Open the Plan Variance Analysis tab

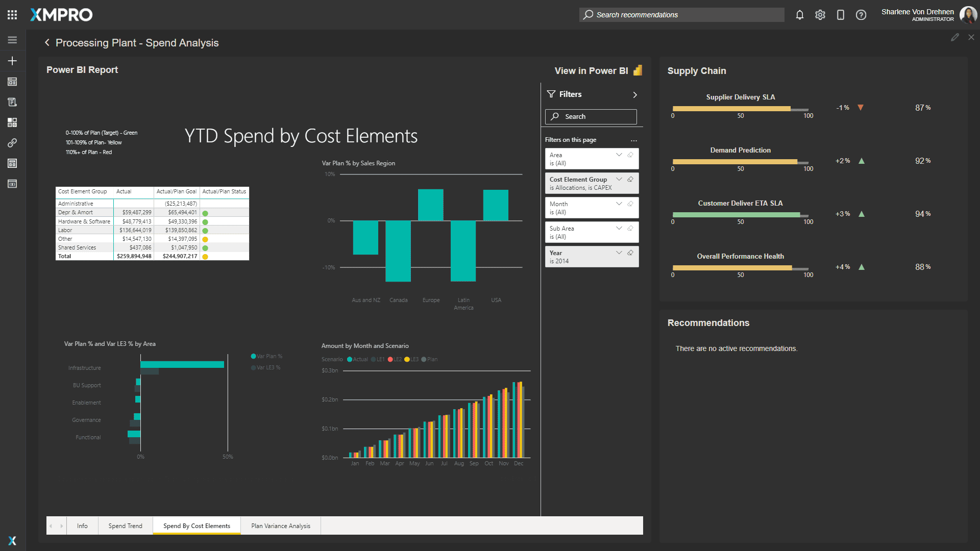point(280,526)
